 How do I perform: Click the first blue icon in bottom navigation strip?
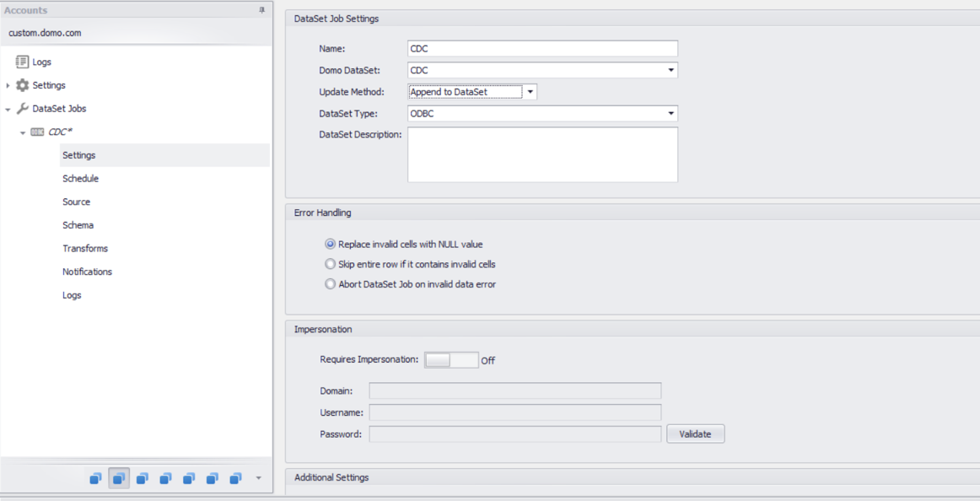pos(95,478)
